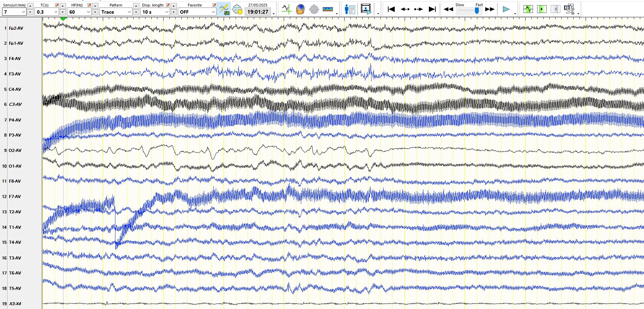Screen dimensions: 644x309
Task: Select the T4-AV channel label
Action: point(15,242)
